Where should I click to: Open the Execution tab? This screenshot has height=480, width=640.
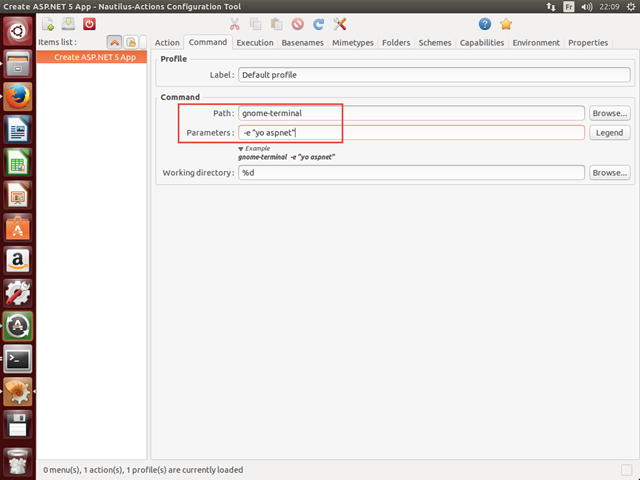[x=255, y=42]
